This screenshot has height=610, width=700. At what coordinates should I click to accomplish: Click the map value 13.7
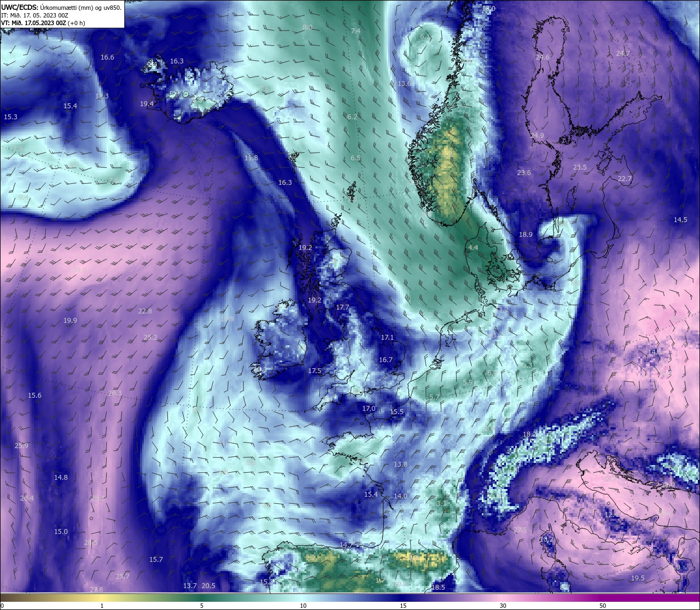(190, 586)
